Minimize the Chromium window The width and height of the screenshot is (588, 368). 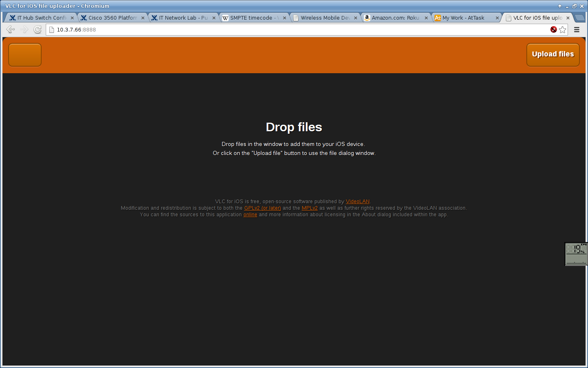pyautogui.click(x=567, y=6)
